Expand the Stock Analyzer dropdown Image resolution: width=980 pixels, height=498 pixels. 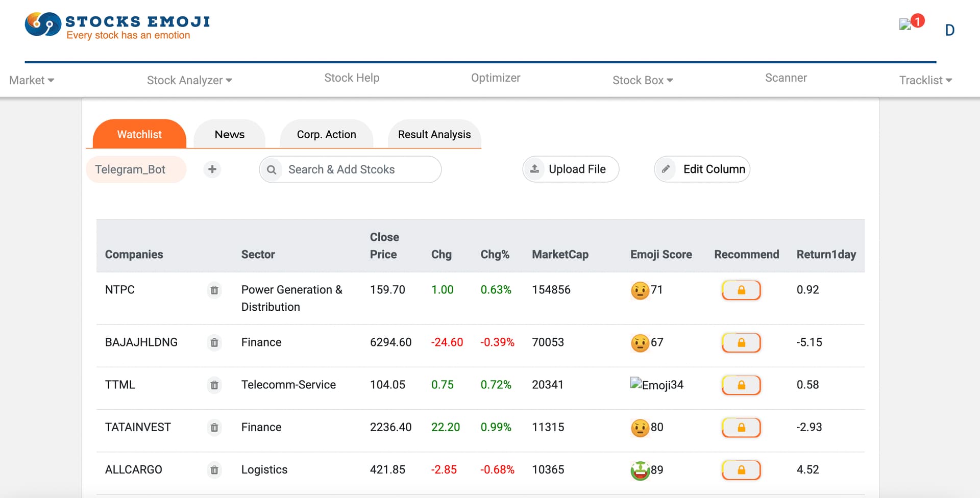[x=189, y=80]
